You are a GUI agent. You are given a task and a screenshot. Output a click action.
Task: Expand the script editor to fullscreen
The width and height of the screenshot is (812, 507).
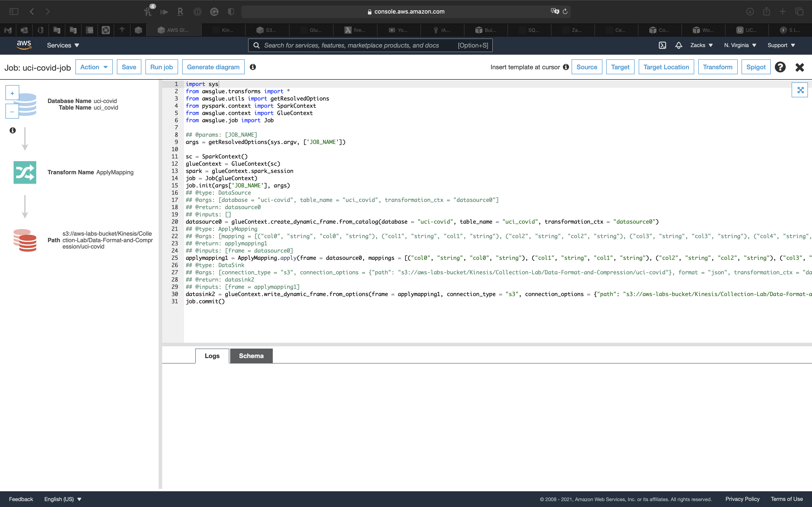[800, 90]
